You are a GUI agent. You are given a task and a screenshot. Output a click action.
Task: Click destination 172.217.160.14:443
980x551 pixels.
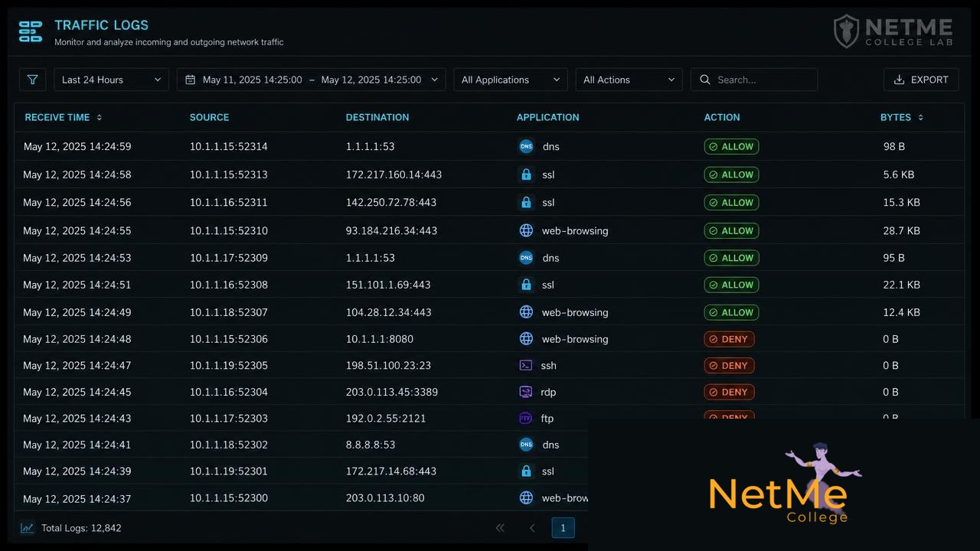click(394, 174)
